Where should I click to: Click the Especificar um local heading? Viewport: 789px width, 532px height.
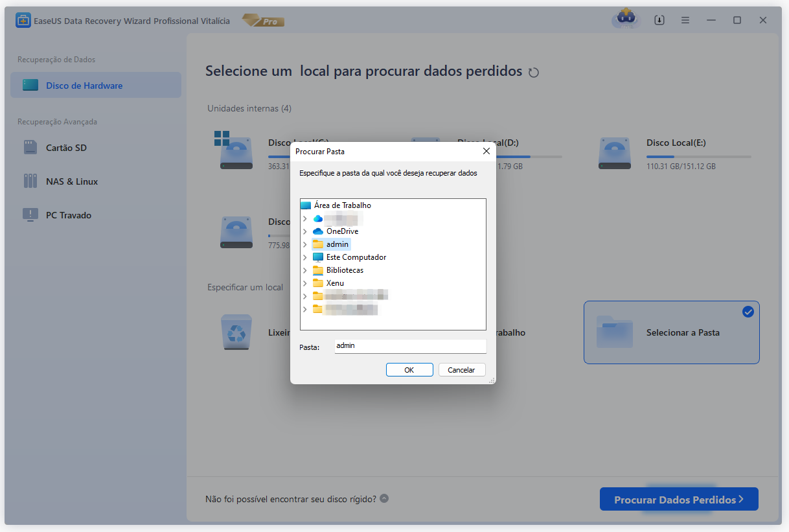245,287
